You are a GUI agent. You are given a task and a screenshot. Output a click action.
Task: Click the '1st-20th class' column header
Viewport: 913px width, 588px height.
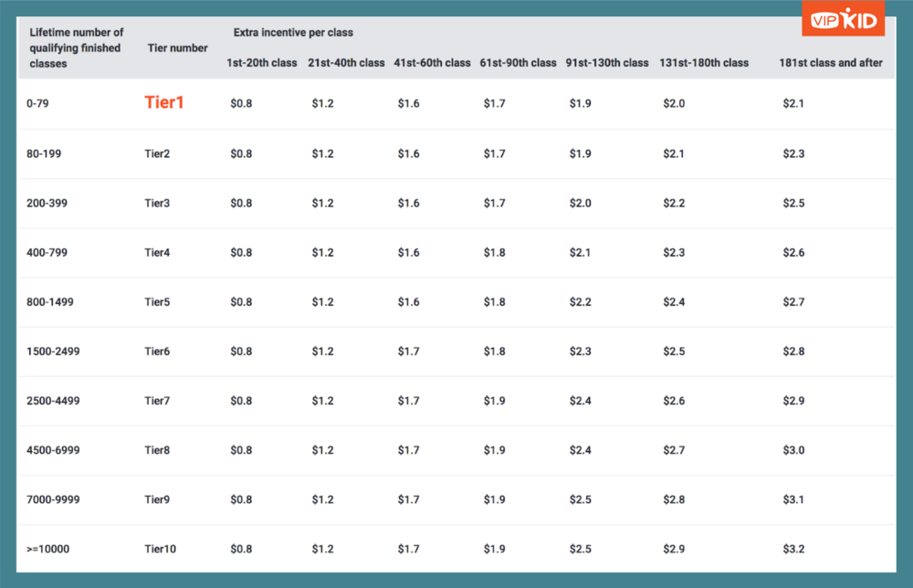coord(261,63)
